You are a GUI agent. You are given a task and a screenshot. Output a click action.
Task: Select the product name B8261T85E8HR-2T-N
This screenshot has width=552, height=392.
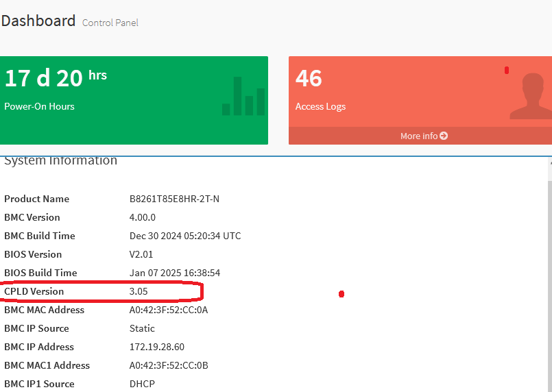point(174,199)
